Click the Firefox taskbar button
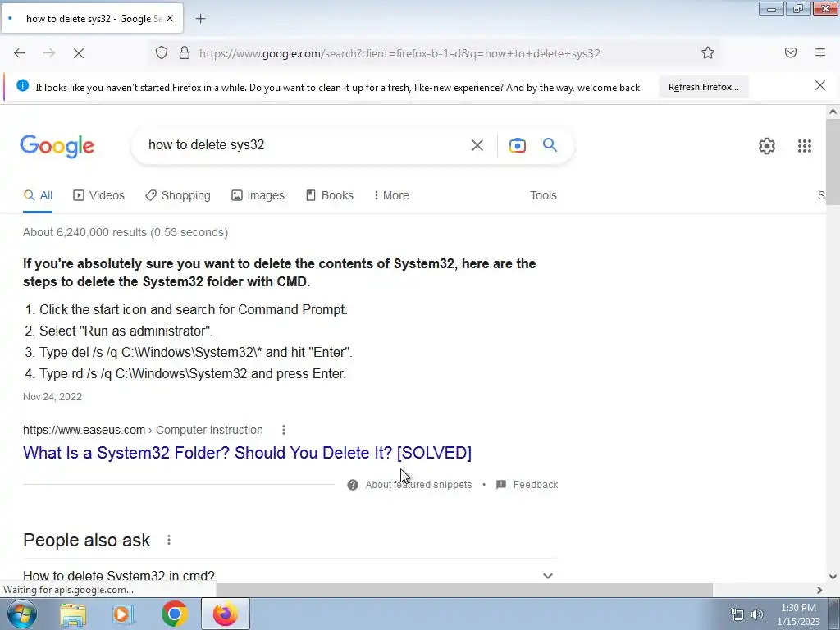This screenshot has height=630, width=840. point(226,614)
